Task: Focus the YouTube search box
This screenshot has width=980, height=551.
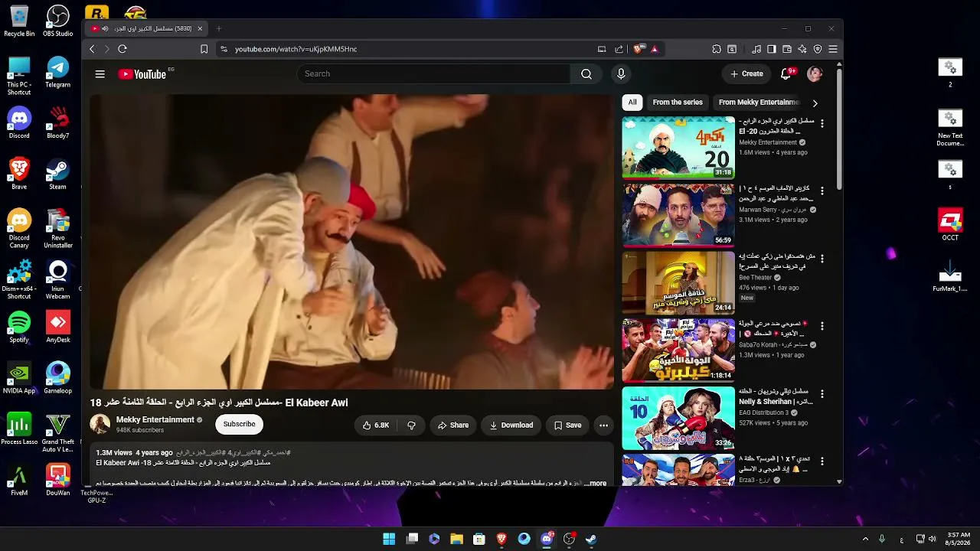Action: pos(433,74)
